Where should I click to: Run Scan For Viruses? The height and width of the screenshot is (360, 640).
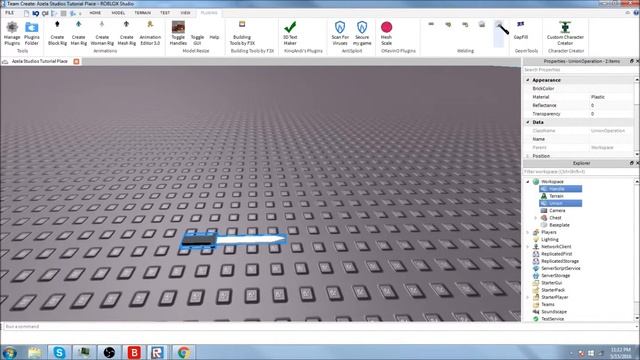(340, 33)
